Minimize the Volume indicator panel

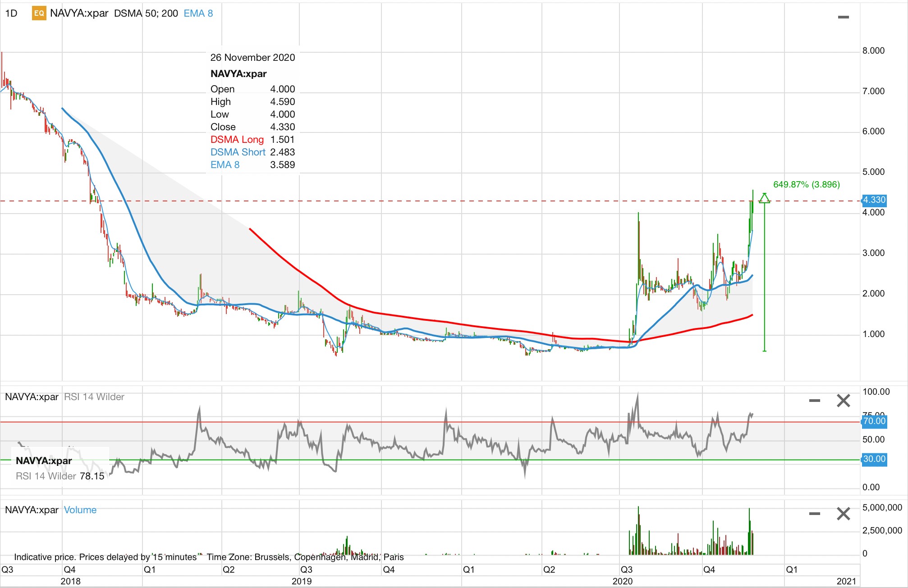814,513
